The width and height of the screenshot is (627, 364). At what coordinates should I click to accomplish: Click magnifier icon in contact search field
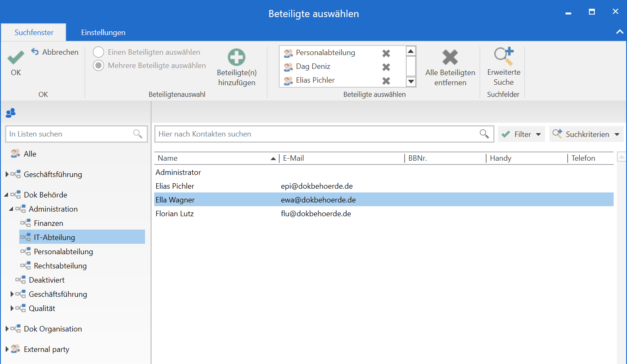pyautogui.click(x=484, y=134)
